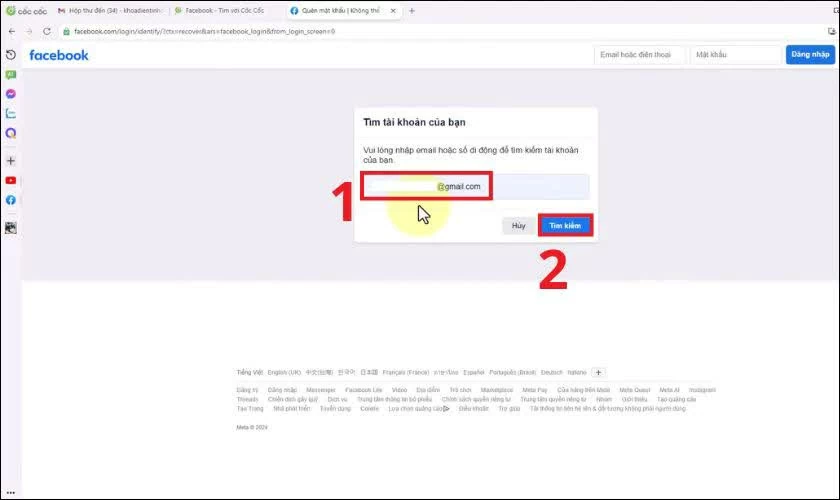Screen dimensions: 840x500
Task: Click the 'Hủy' cancel button
Action: tap(518, 226)
